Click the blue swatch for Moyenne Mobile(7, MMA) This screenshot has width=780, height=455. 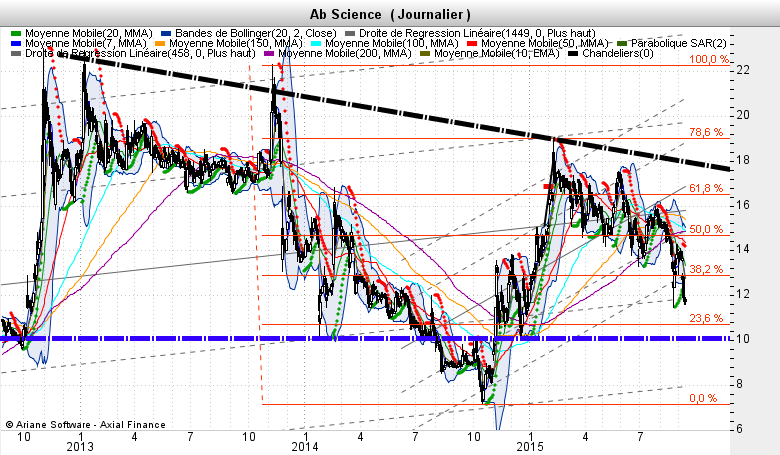(x=16, y=44)
